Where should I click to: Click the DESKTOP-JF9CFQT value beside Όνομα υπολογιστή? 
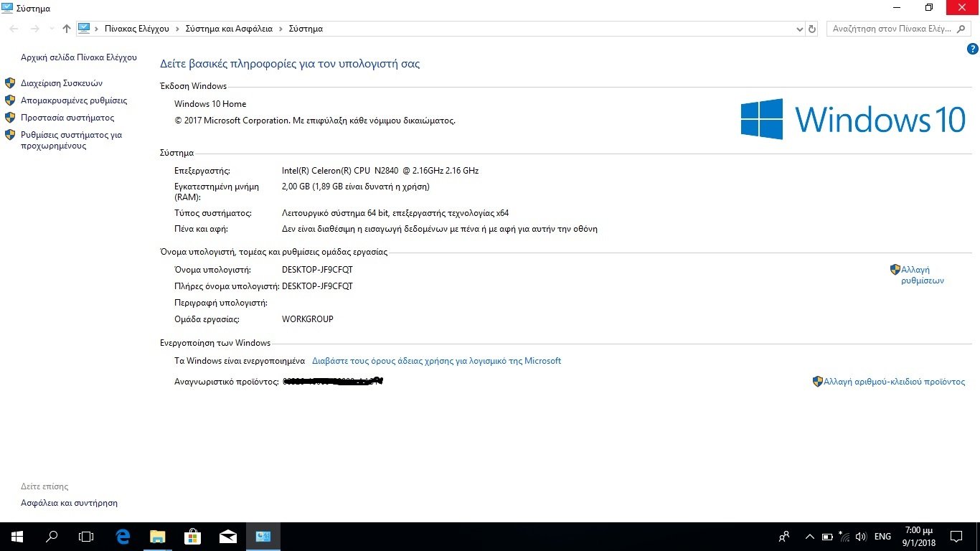317,270
